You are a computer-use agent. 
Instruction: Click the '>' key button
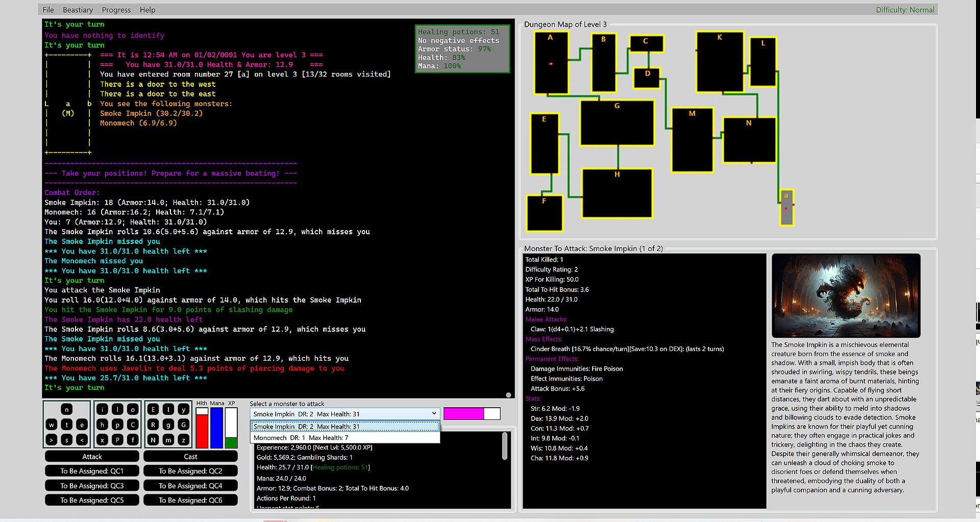coord(52,440)
